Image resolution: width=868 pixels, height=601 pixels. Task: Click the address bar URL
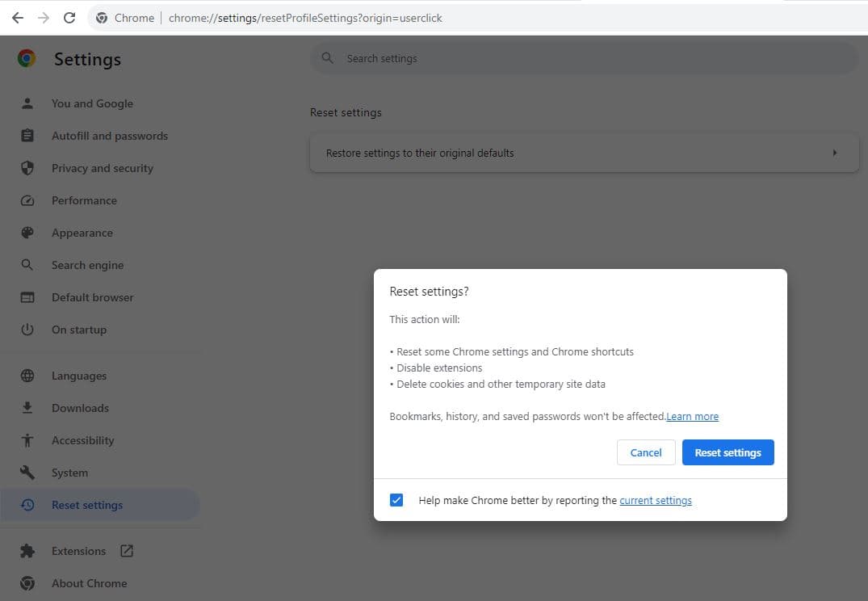(x=305, y=18)
